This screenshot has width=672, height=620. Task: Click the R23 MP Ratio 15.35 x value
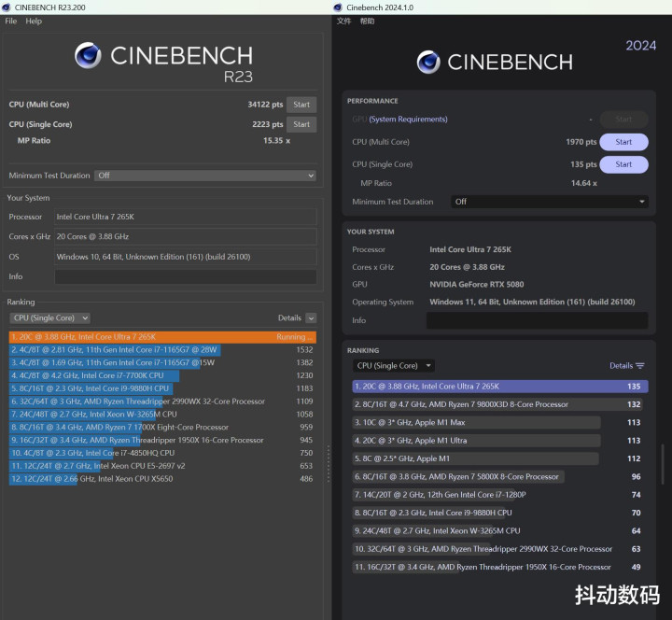pyautogui.click(x=276, y=141)
